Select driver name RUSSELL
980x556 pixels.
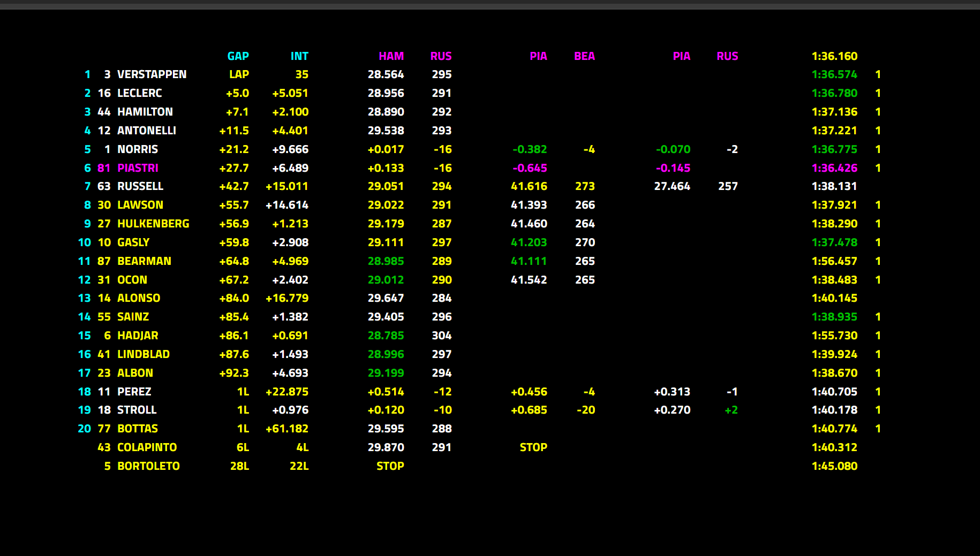point(140,186)
